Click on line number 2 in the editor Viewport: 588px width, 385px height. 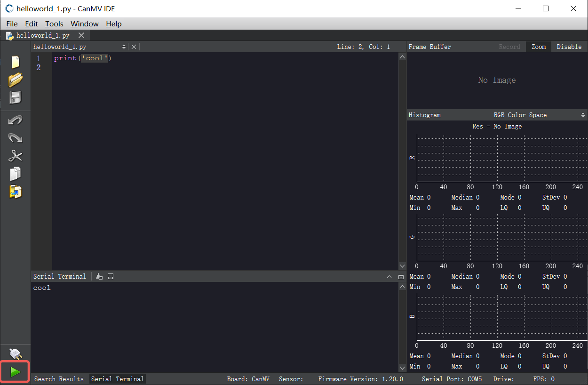(x=39, y=67)
